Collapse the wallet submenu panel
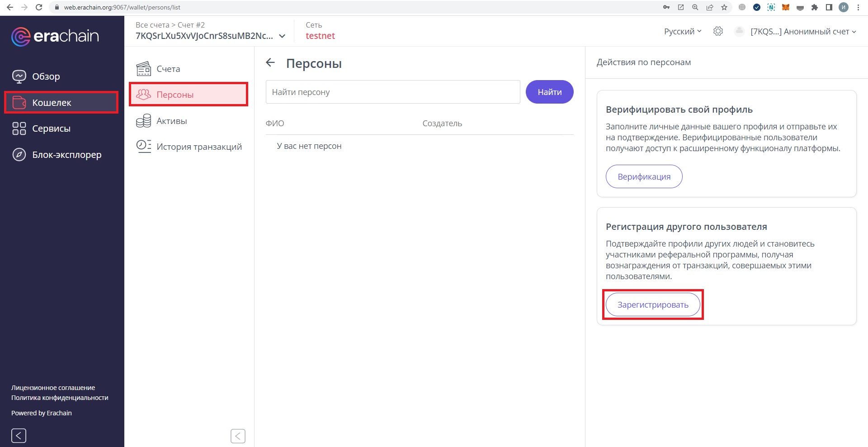 pos(238,436)
